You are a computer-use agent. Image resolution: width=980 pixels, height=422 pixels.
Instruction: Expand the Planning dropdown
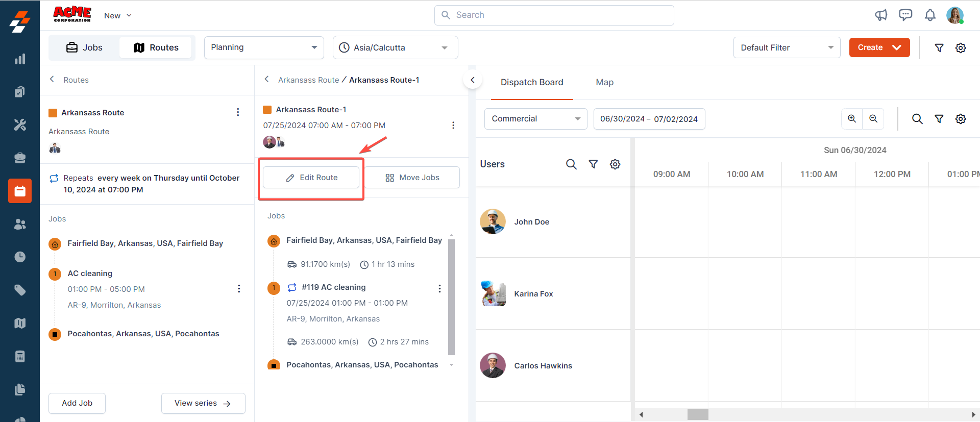click(264, 47)
